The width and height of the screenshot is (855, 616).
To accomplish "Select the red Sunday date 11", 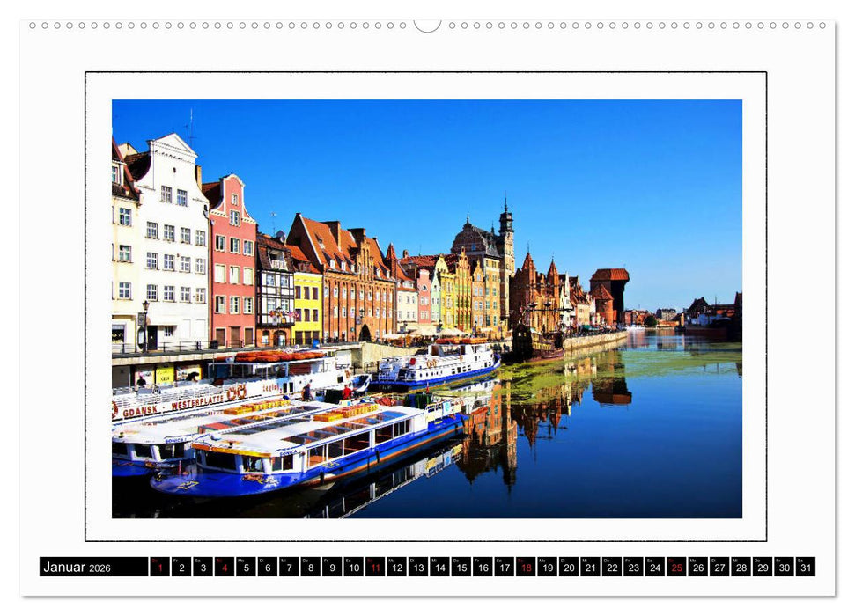I will pyautogui.click(x=376, y=568).
